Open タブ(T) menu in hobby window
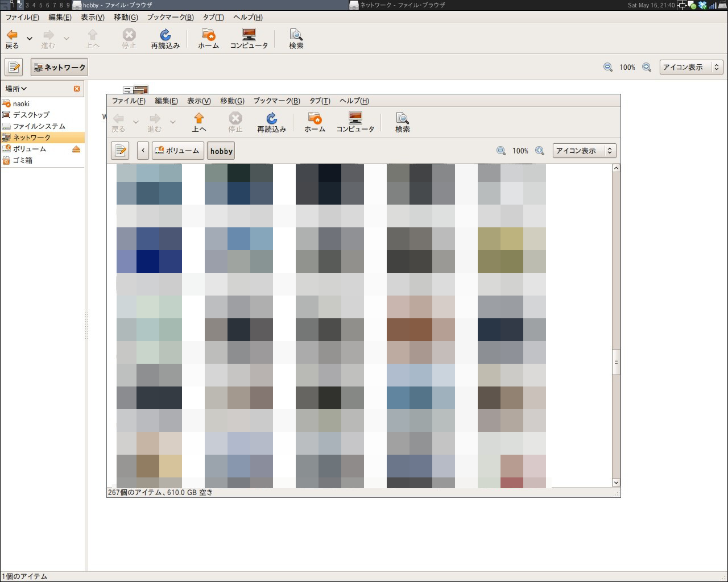The image size is (728, 582). [320, 101]
